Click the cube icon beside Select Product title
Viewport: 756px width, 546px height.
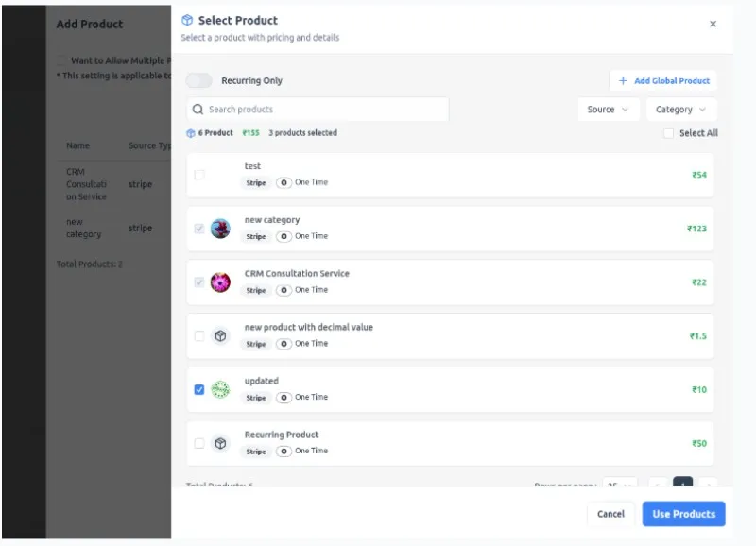(x=187, y=20)
